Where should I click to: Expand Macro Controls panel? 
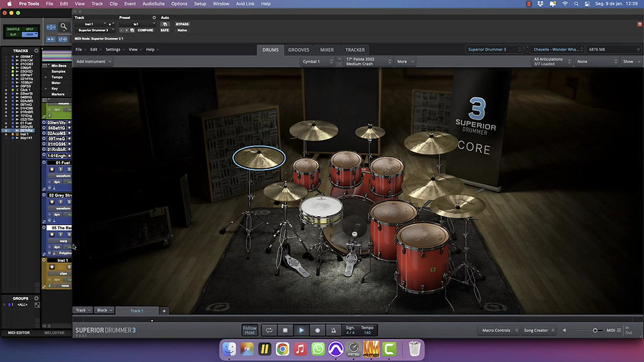499,330
